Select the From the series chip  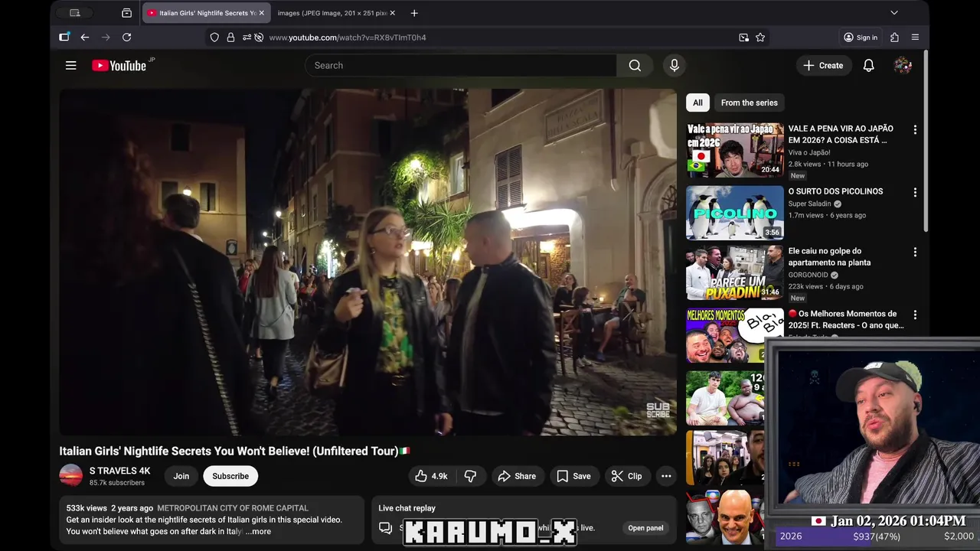click(749, 103)
